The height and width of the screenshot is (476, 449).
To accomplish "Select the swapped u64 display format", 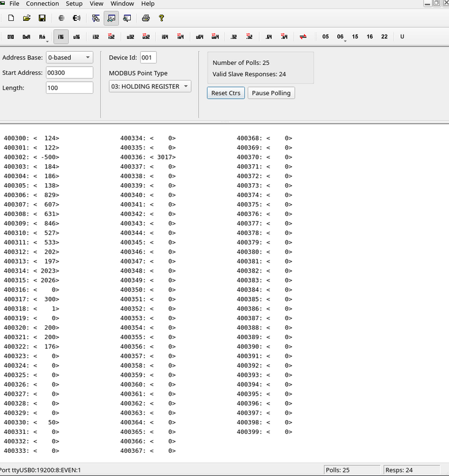I will [215, 37].
